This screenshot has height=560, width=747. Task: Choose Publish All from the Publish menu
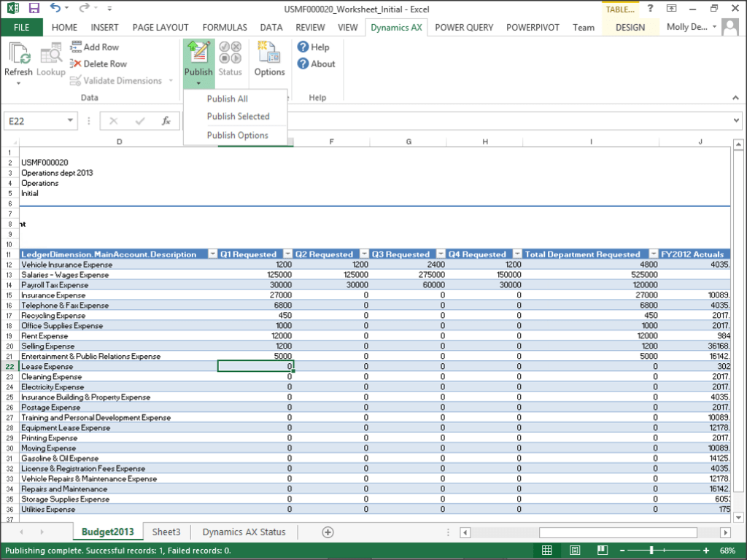coord(227,98)
